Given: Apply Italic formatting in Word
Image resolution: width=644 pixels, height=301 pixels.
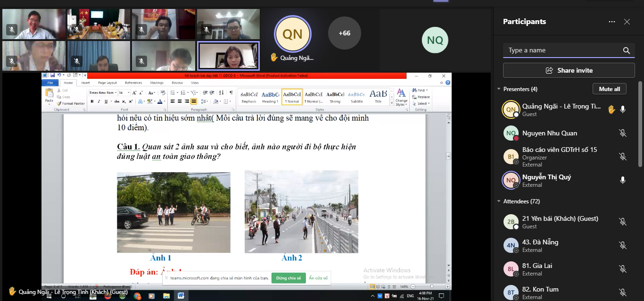Looking at the screenshot, I should point(99,101).
